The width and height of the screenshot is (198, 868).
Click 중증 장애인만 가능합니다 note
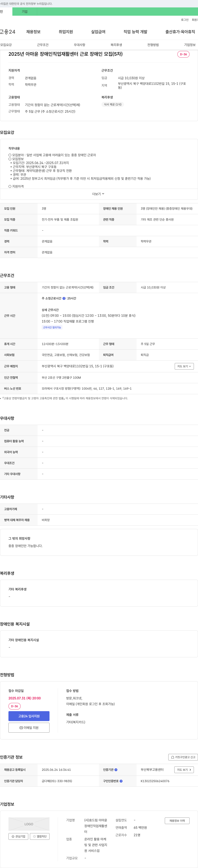[25, 545]
